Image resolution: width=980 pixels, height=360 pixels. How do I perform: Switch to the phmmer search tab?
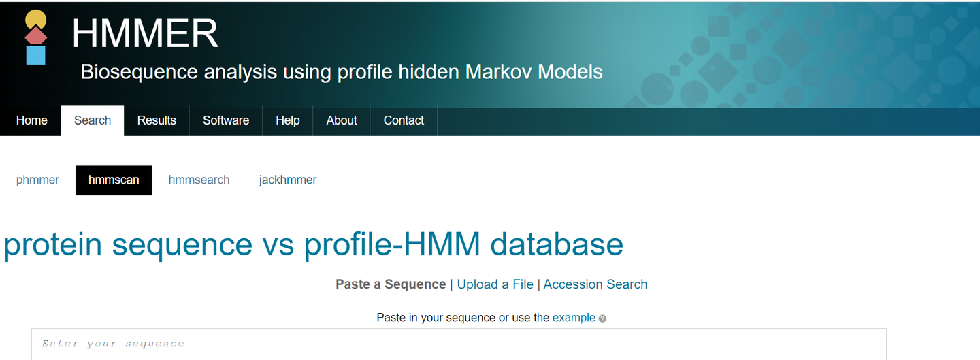[x=37, y=180]
